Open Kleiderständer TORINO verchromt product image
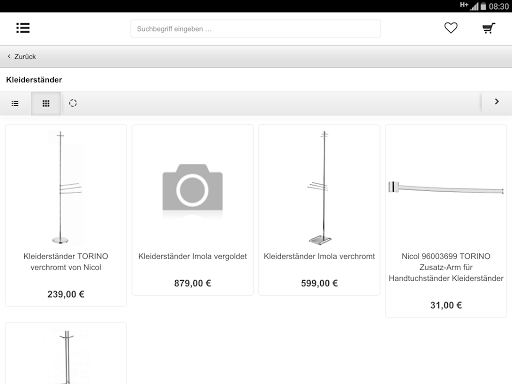The width and height of the screenshot is (512, 384). (66, 188)
